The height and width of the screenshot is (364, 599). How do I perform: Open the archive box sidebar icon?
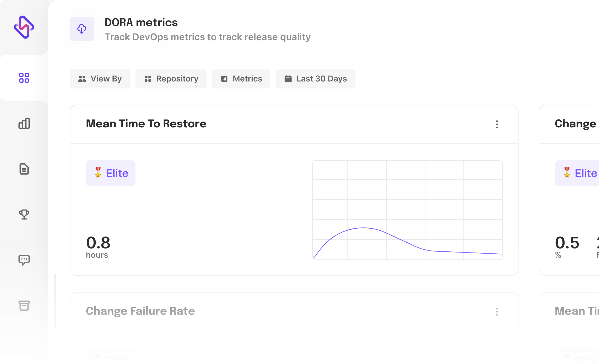pos(24,305)
